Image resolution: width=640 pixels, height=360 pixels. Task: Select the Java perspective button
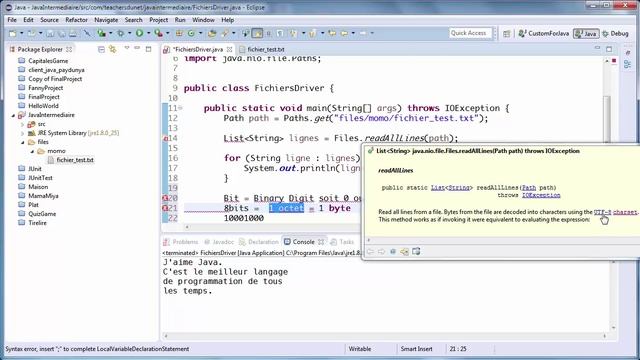(586, 33)
